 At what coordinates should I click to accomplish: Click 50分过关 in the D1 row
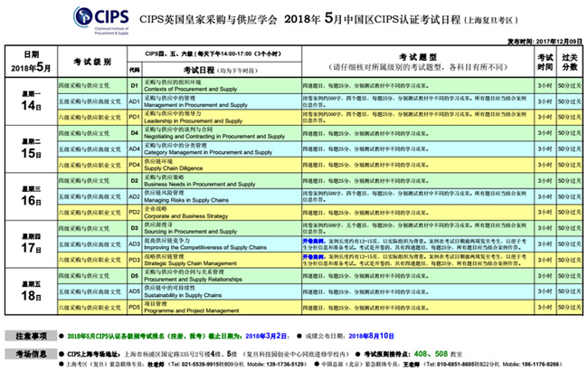click(570, 86)
